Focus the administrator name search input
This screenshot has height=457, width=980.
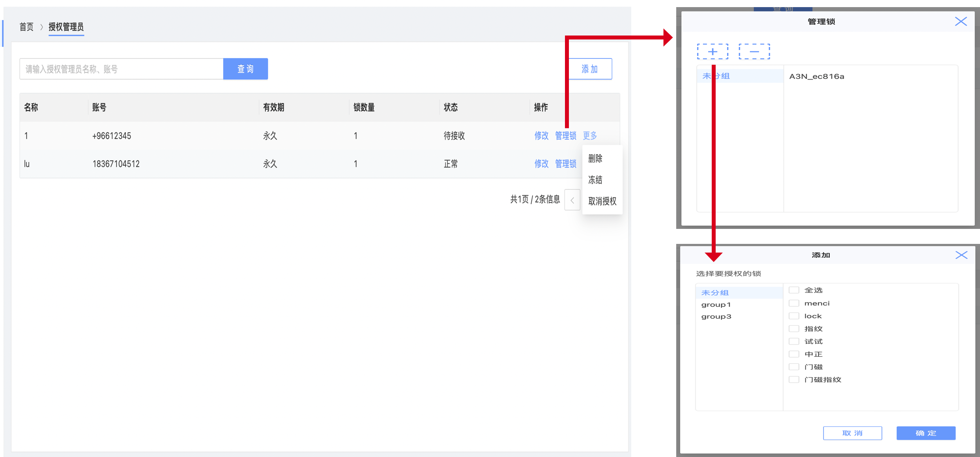tap(121, 69)
